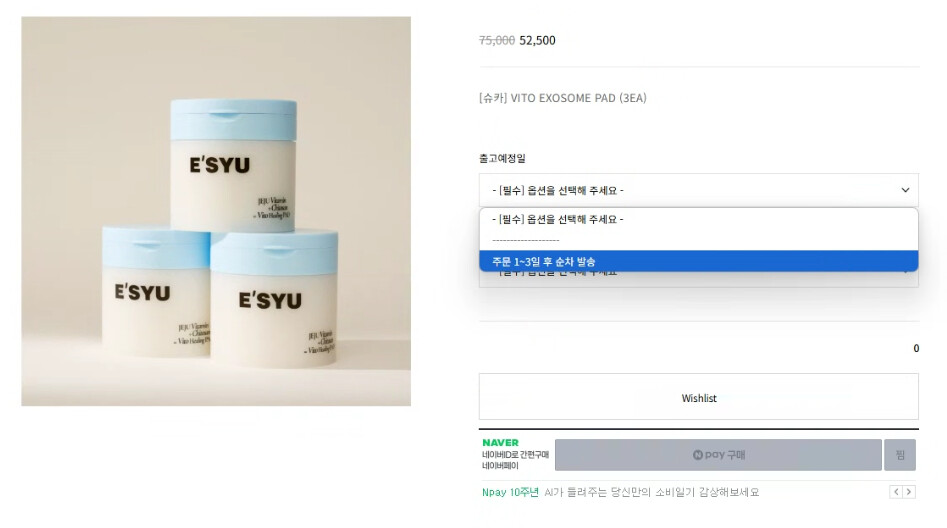Image resolution: width=947 pixels, height=528 pixels.
Task: Click the E'SYU product image
Action: click(x=216, y=211)
